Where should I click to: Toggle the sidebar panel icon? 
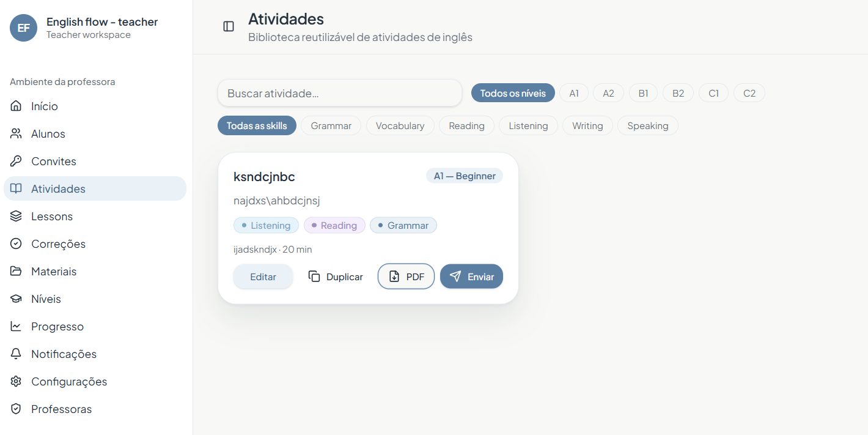(229, 26)
